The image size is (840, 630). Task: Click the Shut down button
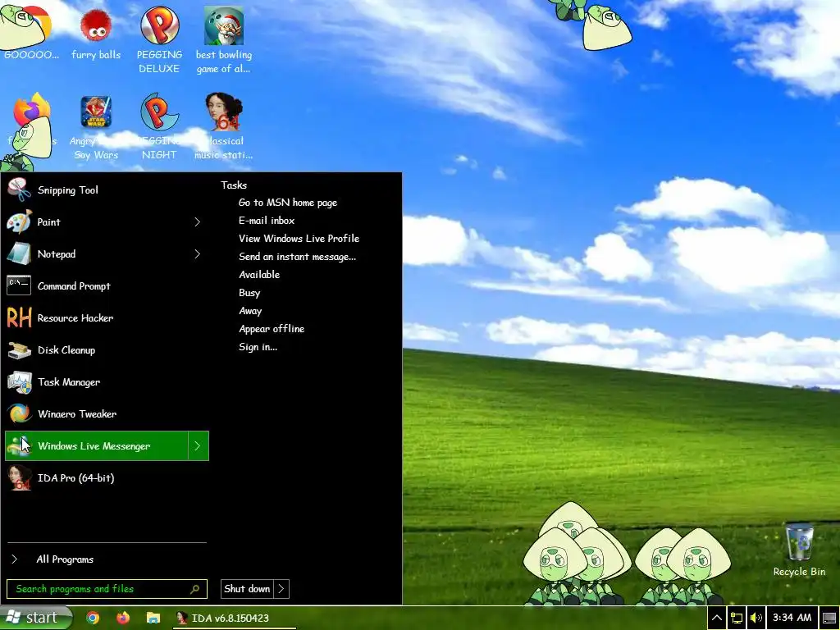click(x=247, y=589)
